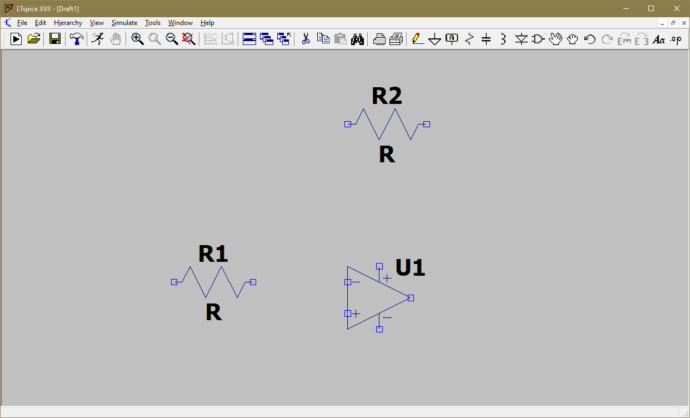Viewport: 690px width, 418px height.
Task: Choose the Capacitor toolbar icon
Action: click(486, 39)
